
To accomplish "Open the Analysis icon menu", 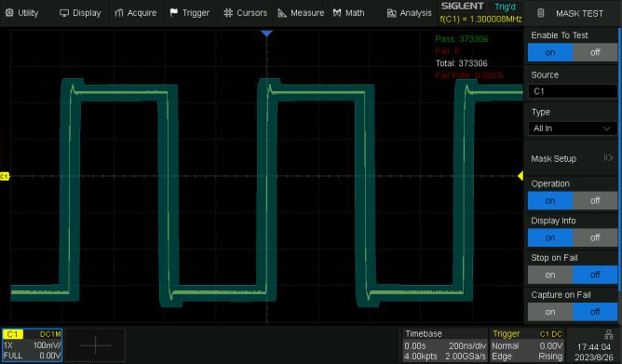I will pyautogui.click(x=409, y=13).
